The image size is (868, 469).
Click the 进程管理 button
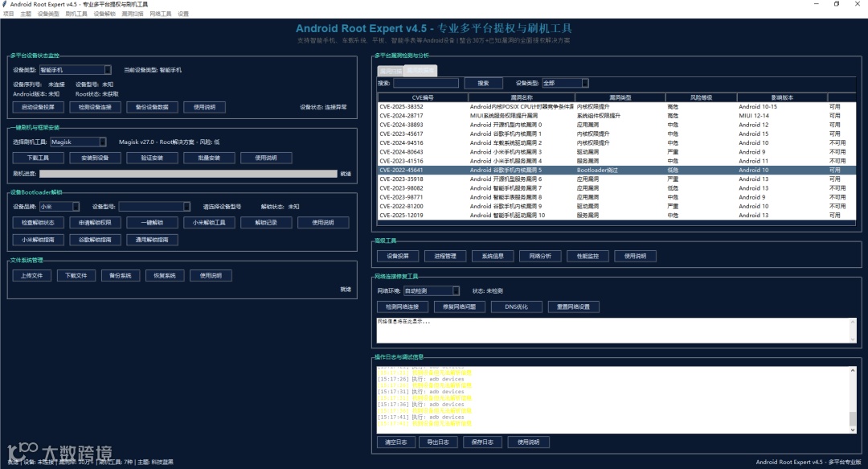pyautogui.click(x=445, y=256)
